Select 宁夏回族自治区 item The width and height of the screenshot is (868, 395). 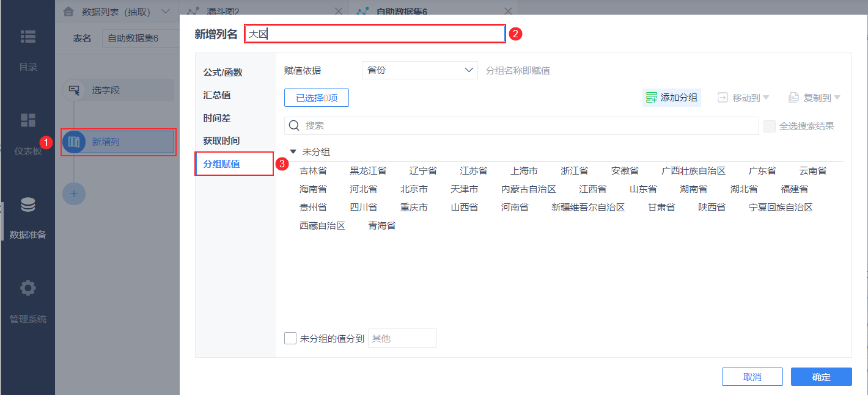[x=781, y=208]
